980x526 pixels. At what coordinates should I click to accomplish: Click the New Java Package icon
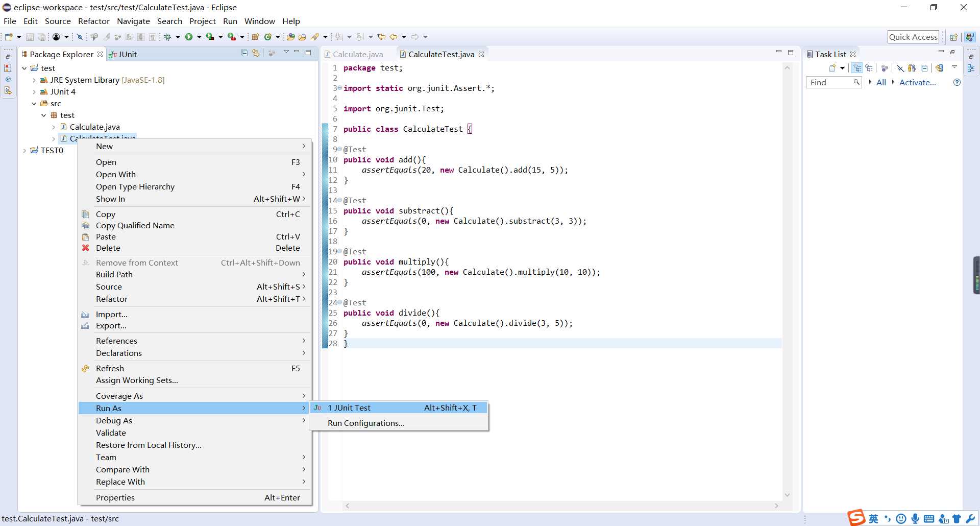[255, 37]
